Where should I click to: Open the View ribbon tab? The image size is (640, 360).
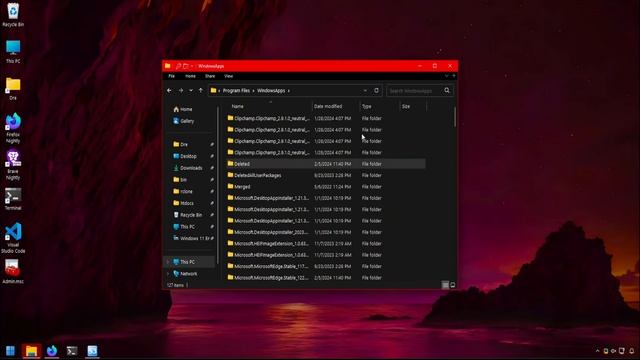pyautogui.click(x=229, y=76)
